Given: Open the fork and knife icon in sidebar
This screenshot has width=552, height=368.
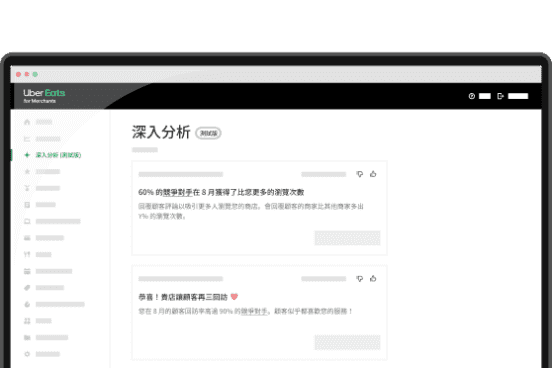Looking at the screenshot, I should (x=27, y=255).
